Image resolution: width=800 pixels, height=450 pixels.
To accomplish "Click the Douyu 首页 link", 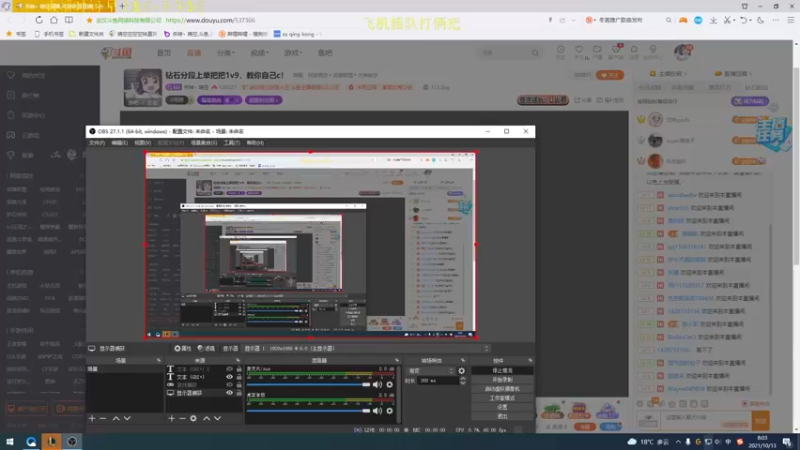I will tap(164, 53).
